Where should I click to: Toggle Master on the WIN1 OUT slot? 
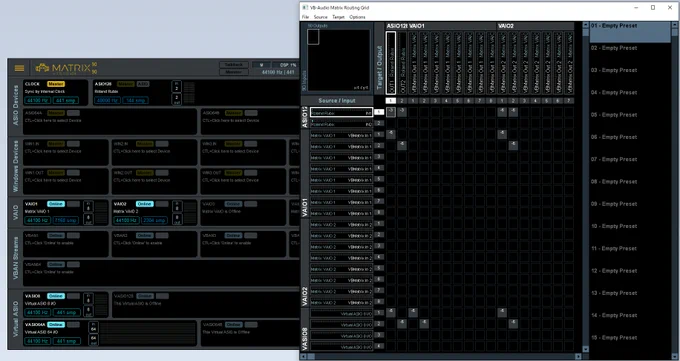[56, 173]
